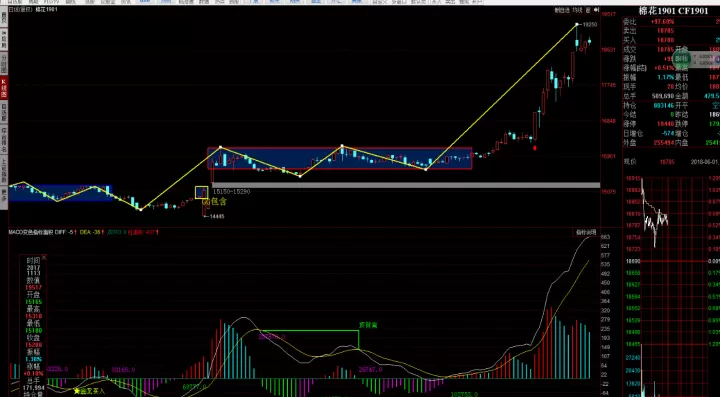Click the gray 15150-15290 price band
Image resolution: width=720 pixels, height=397 pixels.
pyautogui.click(x=405, y=185)
